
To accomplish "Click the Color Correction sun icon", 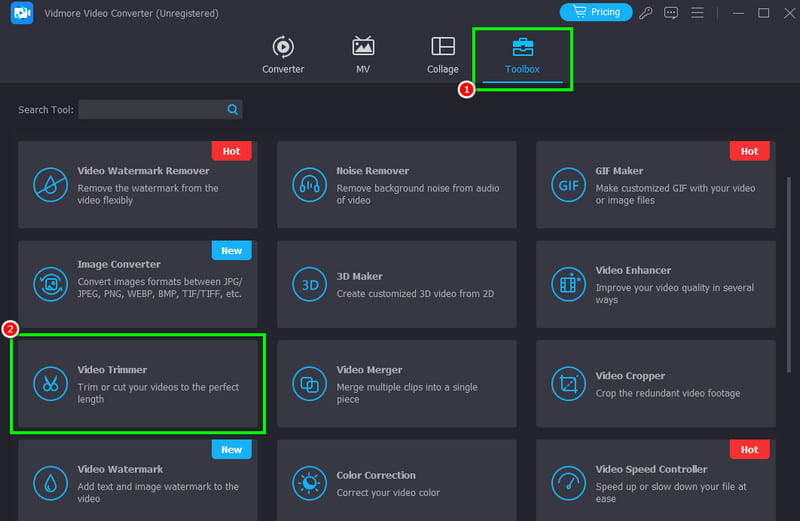I will point(309,483).
